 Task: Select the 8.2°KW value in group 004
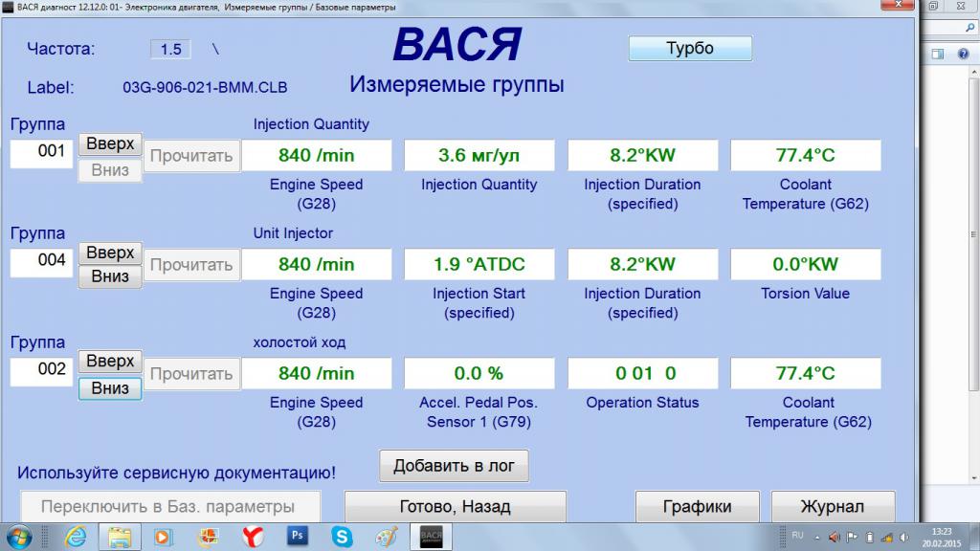point(642,264)
